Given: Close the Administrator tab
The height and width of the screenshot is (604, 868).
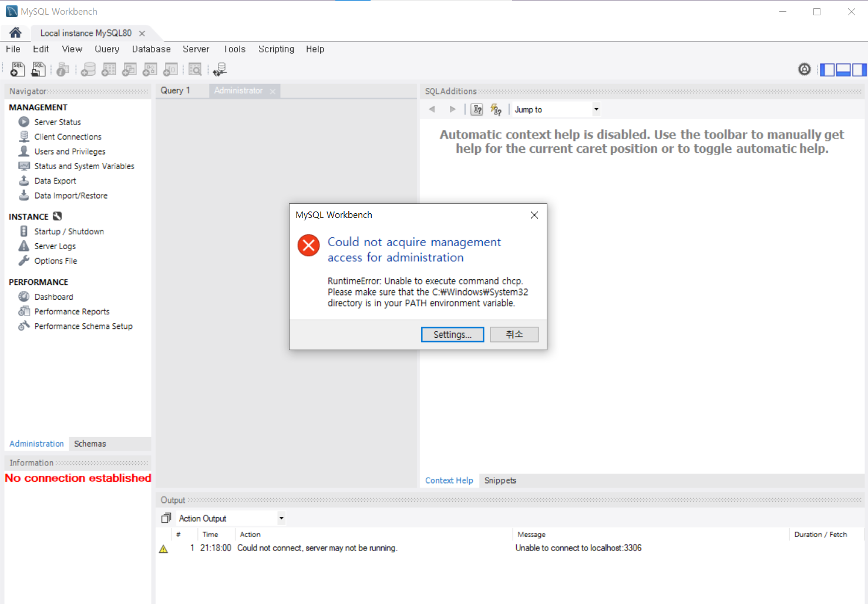Looking at the screenshot, I should (272, 91).
